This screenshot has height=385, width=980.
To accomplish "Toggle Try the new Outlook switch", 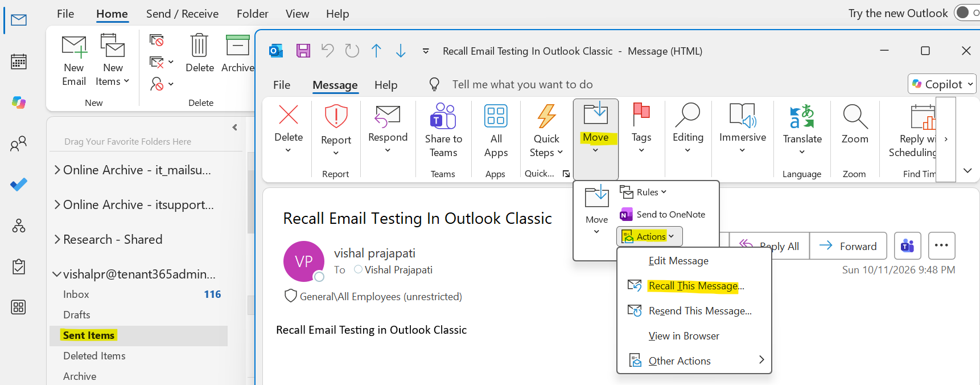I will [967, 13].
